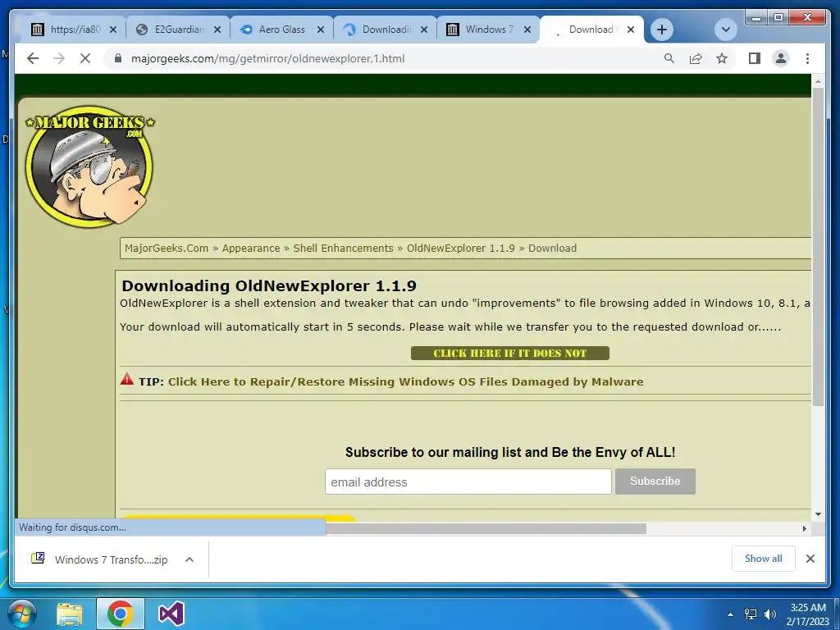
Task: Click the horizontal scrollbar thumb
Action: click(486, 528)
